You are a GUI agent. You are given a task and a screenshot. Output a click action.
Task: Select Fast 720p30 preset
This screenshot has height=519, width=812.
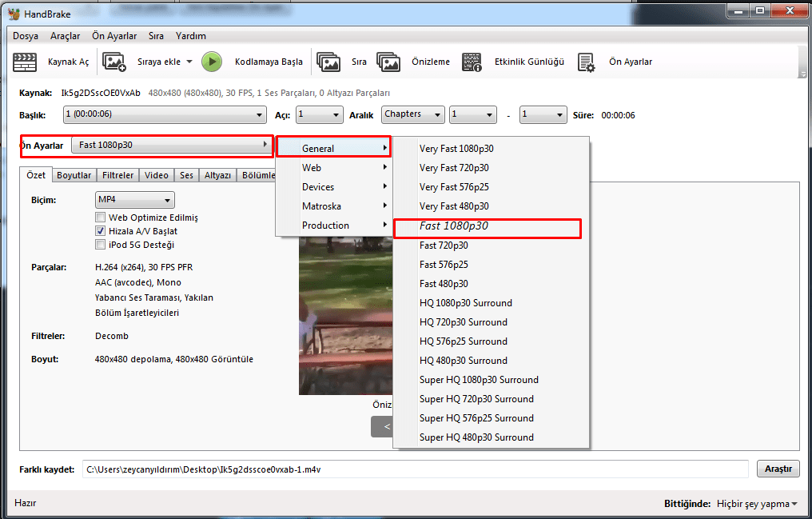491,245
